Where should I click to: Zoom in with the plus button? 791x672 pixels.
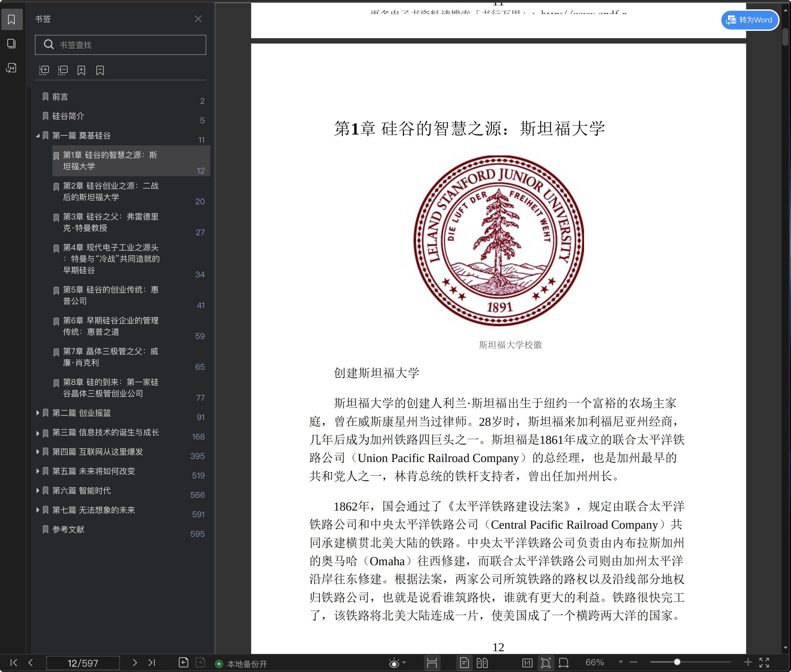pyautogui.click(x=748, y=662)
